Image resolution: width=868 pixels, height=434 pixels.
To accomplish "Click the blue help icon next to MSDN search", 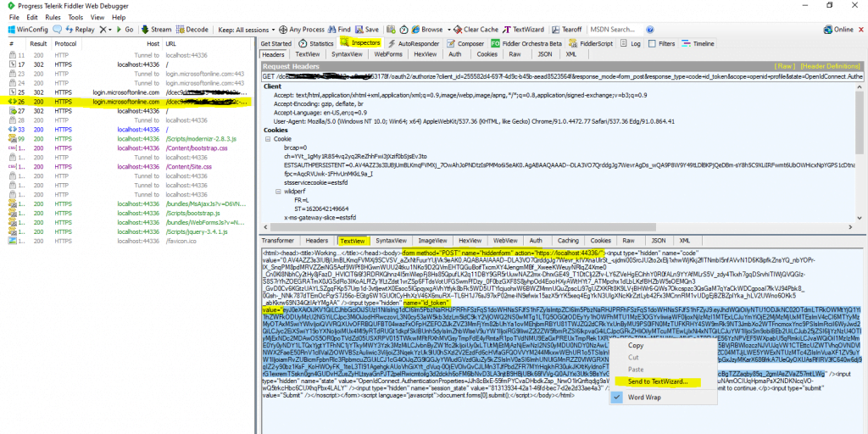I will (650, 30).
